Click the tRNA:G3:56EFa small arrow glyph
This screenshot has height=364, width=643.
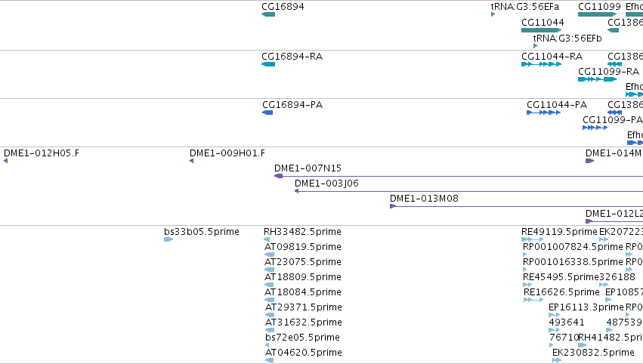pyautogui.click(x=493, y=14)
